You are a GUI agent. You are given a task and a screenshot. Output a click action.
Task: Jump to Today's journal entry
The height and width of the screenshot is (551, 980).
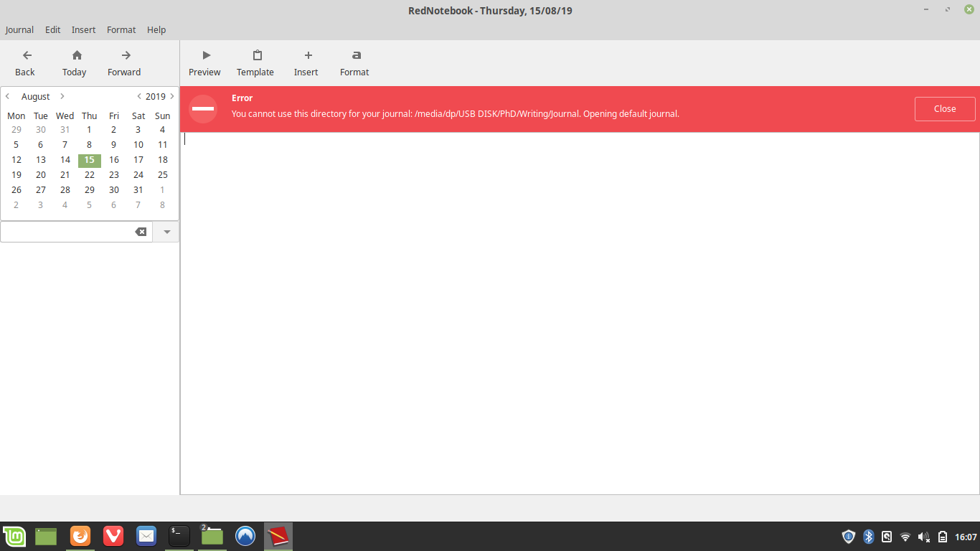pyautogui.click(x=74, y=62)
